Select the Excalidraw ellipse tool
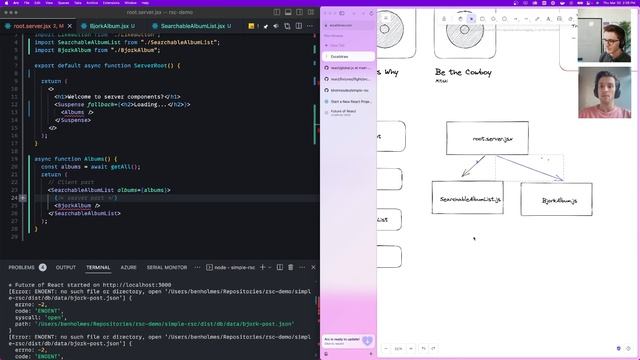Viewport: 640px width, 360px height. [504, 19]
